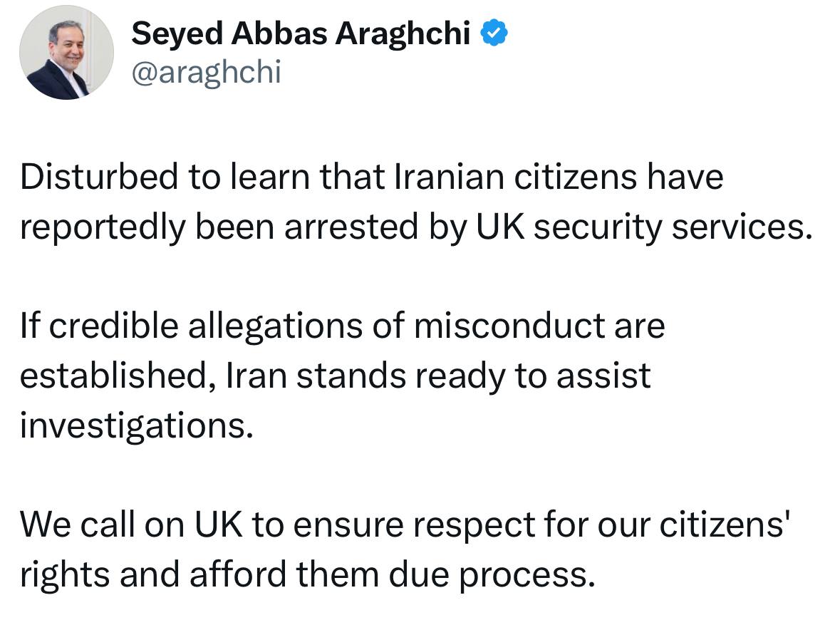Image resolution: width=840 pixels, height=625 pixels.
Task: Click the word "assist" in the tweet
Action: coord(603,376)
